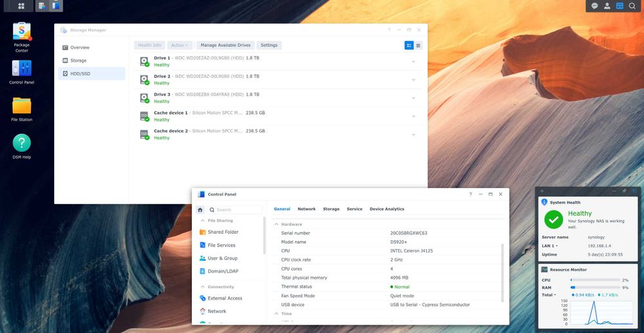Click the Drive 1 disk status icon

144,62
